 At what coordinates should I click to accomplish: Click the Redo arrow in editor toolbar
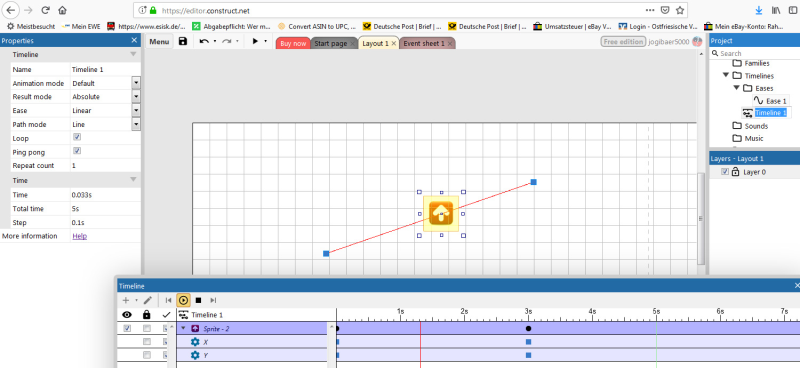pyautogui.click(x=227, y=42)
